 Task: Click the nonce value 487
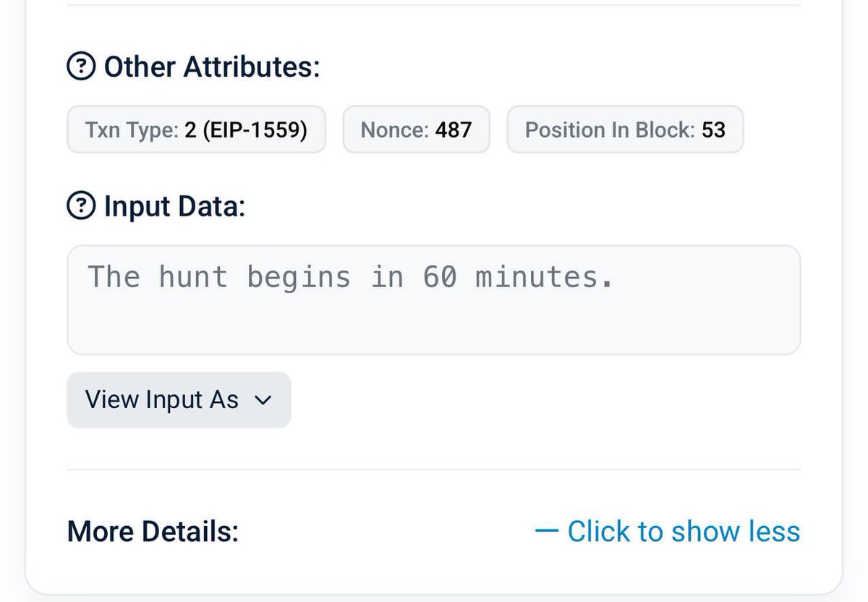[454, 130]
